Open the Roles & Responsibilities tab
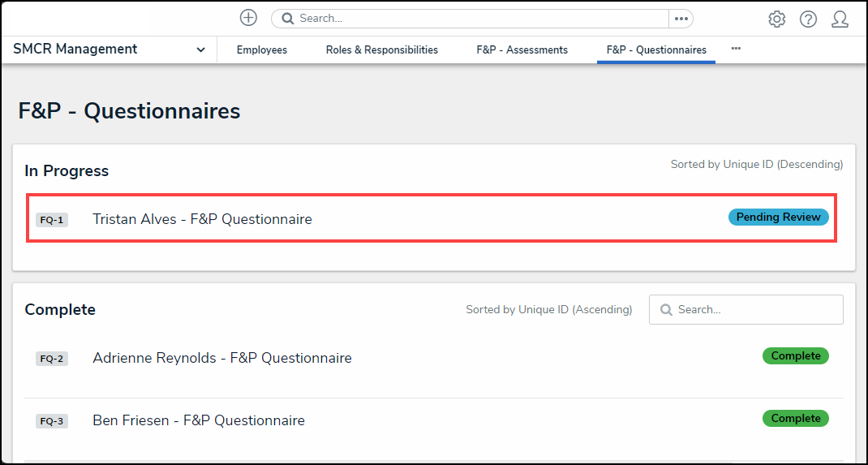This screenshot has width=868, height=465. [x=382, y=50]
